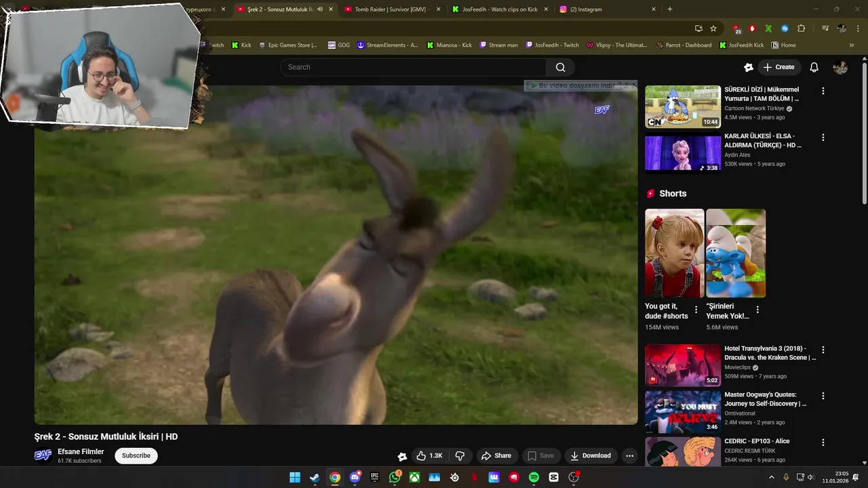Click the Windows Start button

coord(295,477)
